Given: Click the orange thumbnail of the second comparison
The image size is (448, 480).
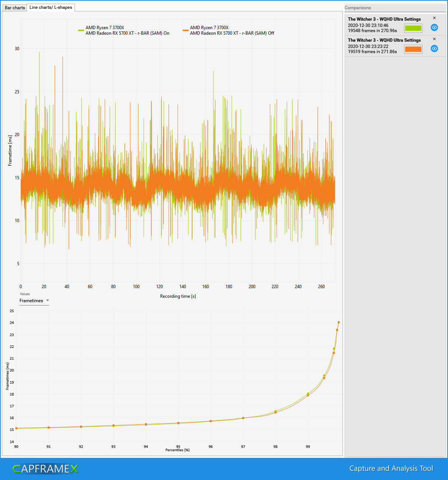Looking at the screenshot, I should click(413, 49).
